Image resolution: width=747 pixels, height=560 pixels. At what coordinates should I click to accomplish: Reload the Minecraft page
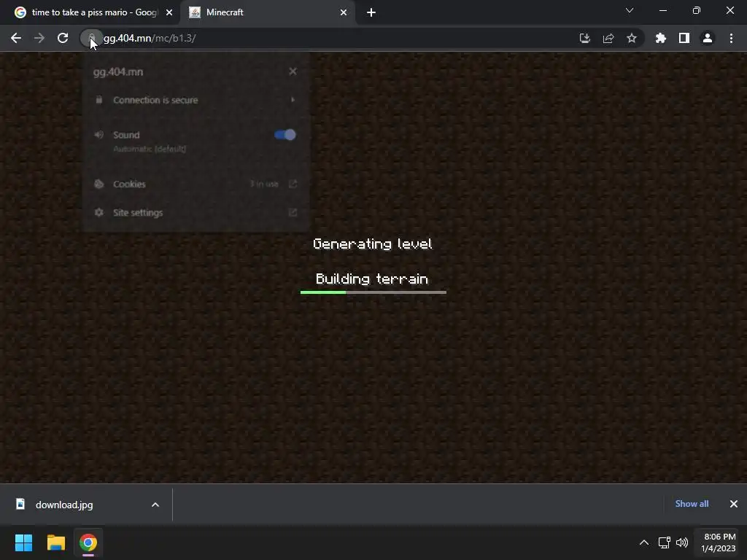point(63,38)
